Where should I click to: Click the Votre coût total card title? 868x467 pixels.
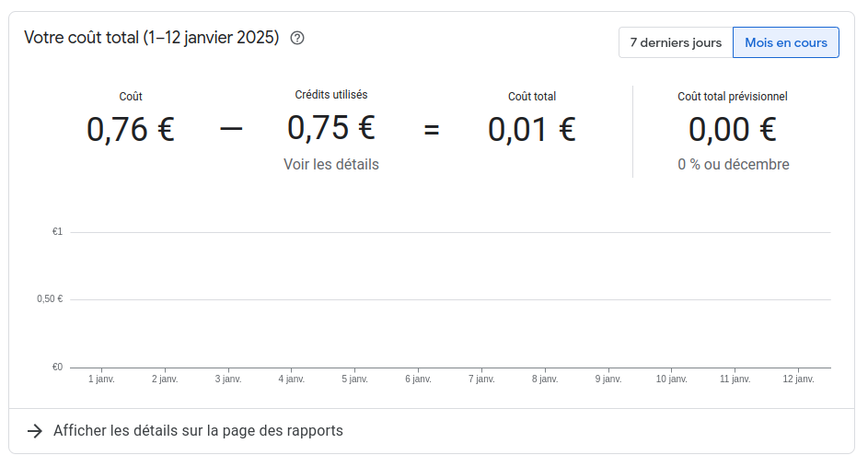pyautogui.click(x=151, y=39)
